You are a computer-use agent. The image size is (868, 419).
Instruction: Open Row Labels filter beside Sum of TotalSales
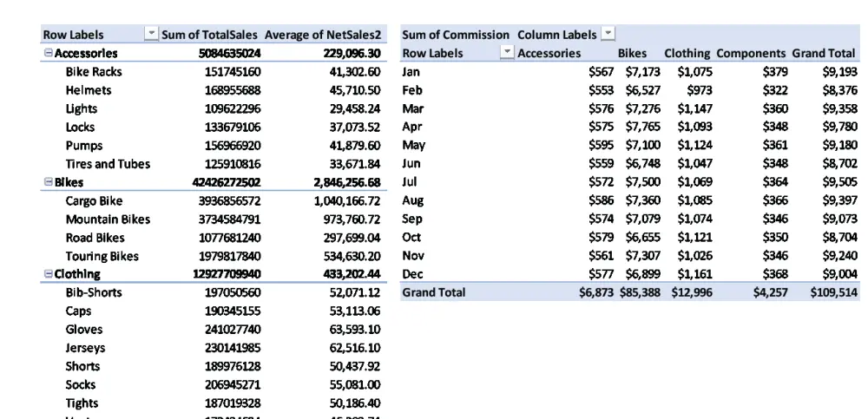[151, 35]
